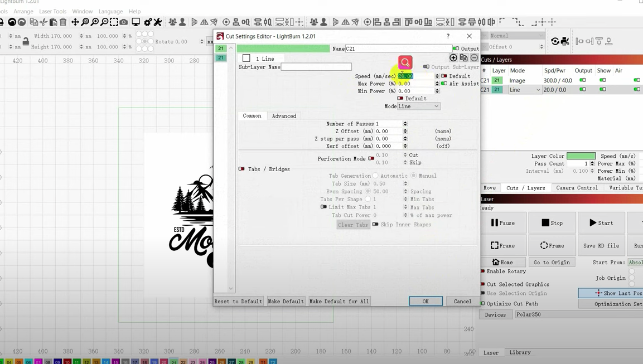Click the Zoom Out magnifier icon
643x364 pixels.
click(105, 22)
